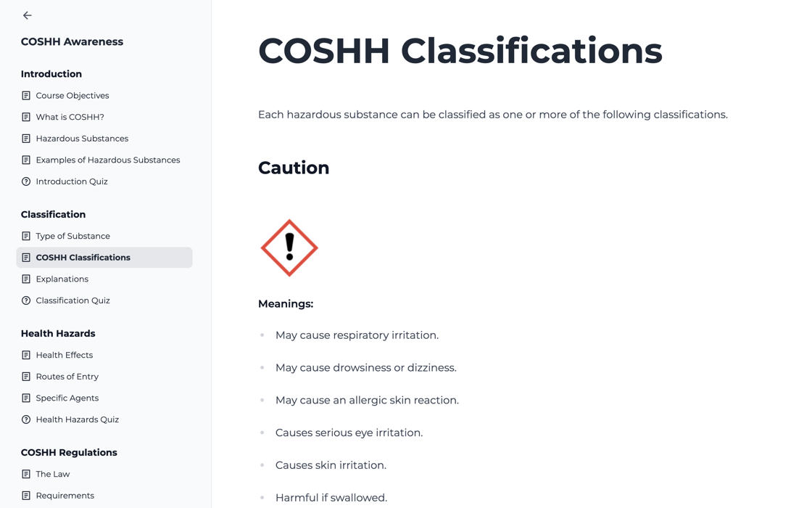Select the "COSHH Regulations" section header
The image size is (812, 508).
pos(69,452)
